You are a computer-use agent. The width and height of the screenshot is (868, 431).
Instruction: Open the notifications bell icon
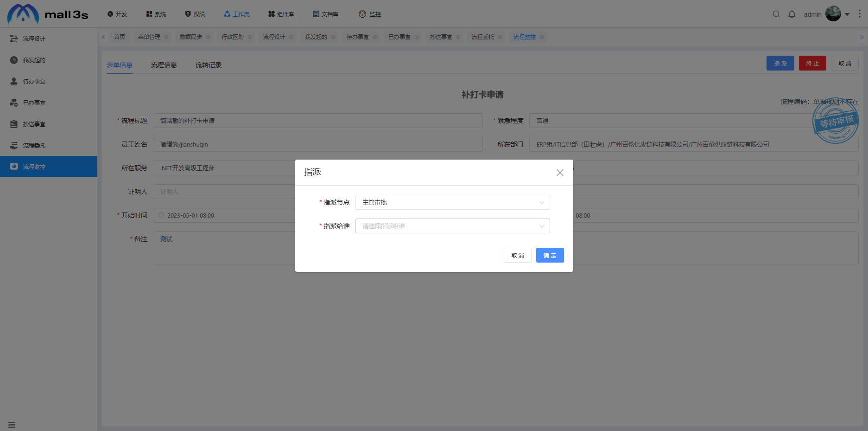792,14
